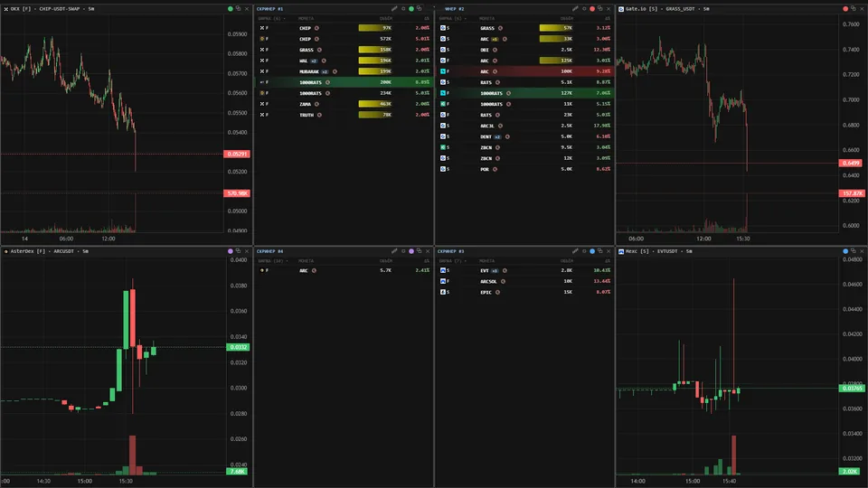
Task: Open settings gear in Screener #2 header
Action: point(584,9)
